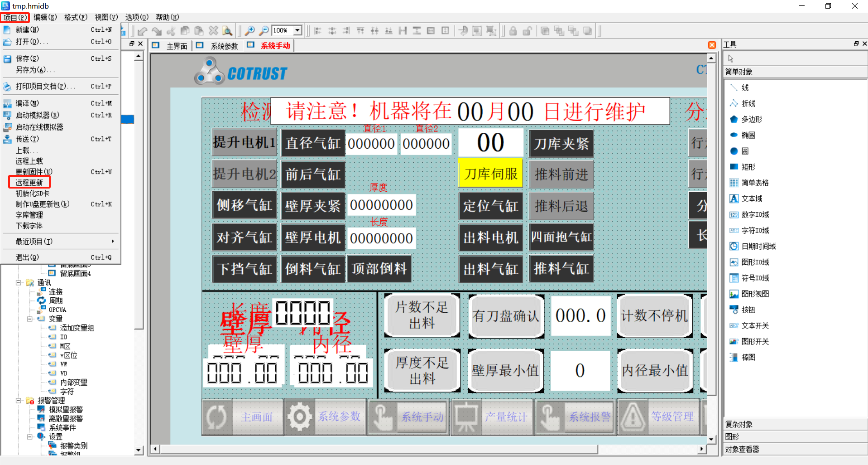This screenshot has height=465, width=868.
Task: Click the paste toolbar icon
Action: pos(199,31)
